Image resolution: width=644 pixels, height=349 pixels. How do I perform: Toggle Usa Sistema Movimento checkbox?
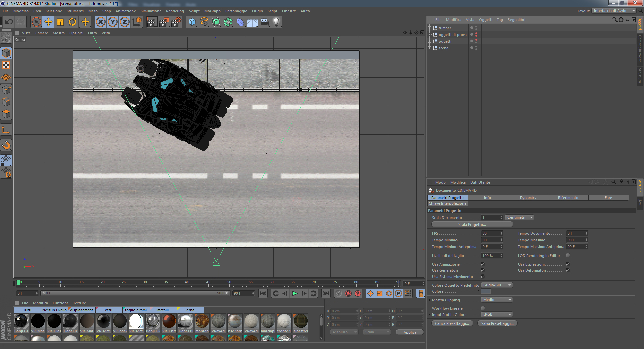click(483, 277)
